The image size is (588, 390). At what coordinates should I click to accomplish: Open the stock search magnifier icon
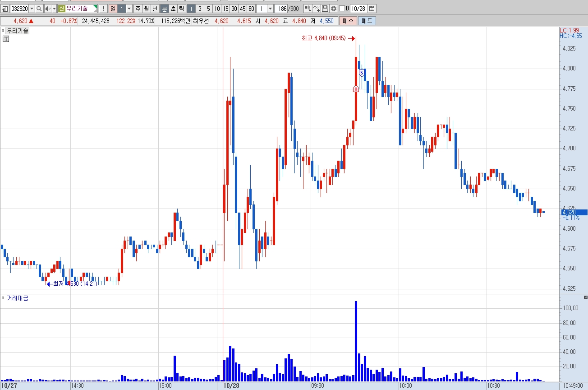tap(39, 9)
